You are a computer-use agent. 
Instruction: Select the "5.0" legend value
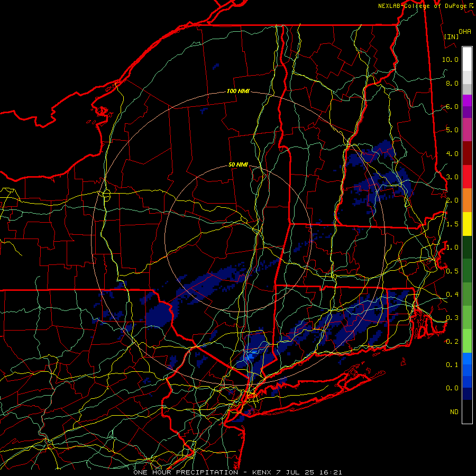[x=452, y=130]
